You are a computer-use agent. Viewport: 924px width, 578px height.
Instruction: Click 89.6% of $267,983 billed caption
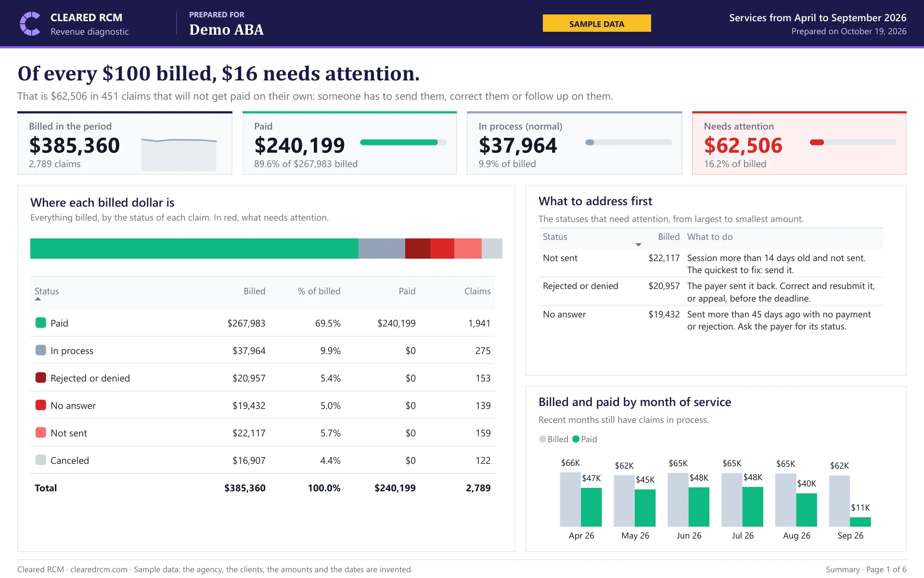point(306,164)
